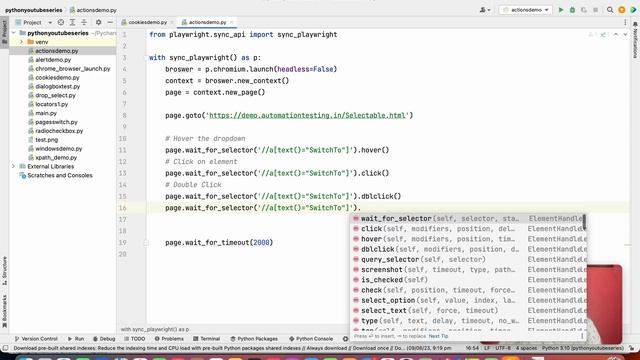Open Python Packages tool window

pyautogui.click(x=254, y=339)
